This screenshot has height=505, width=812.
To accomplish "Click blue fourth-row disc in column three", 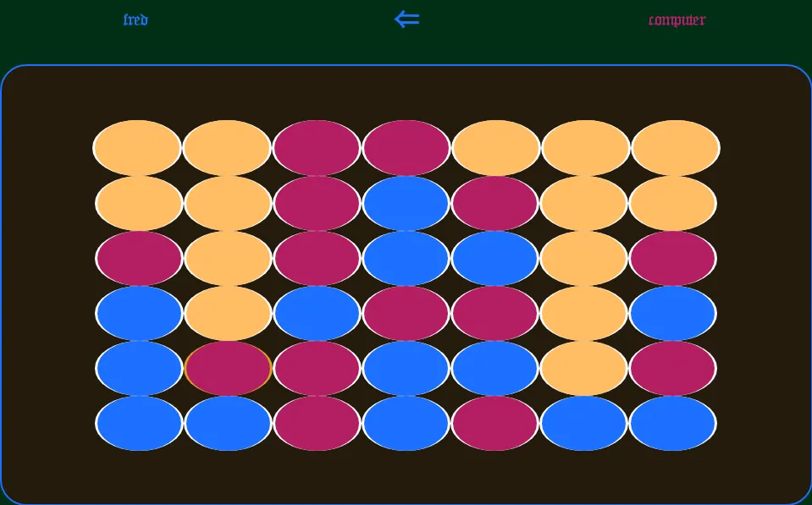I will pyautogui.click(x=317, y=314).
